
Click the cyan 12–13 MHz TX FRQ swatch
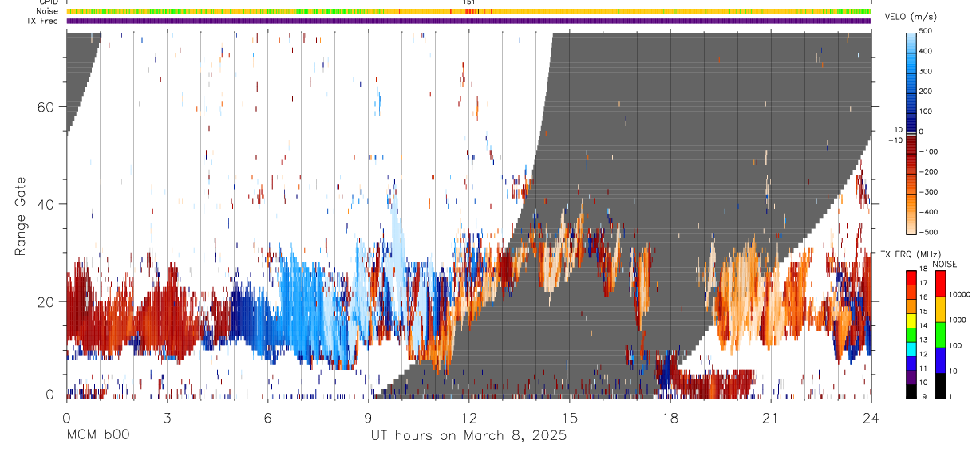(911, 348)
